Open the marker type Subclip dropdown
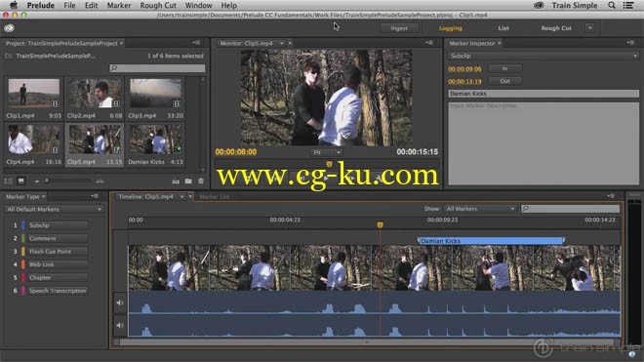Viewport: 644px width, 362px height. pos(543,56)
